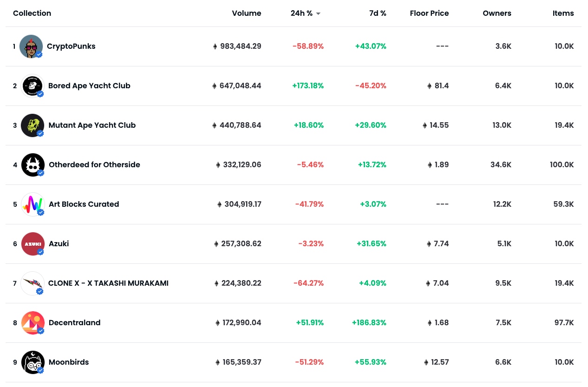Click the +43.07% 7d change value
Viewport: 588px width, 387px height.
coord(371,46)
